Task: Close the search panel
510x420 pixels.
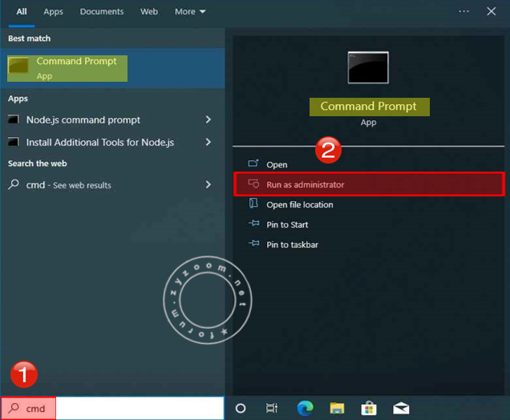Action: click(491, 11)
